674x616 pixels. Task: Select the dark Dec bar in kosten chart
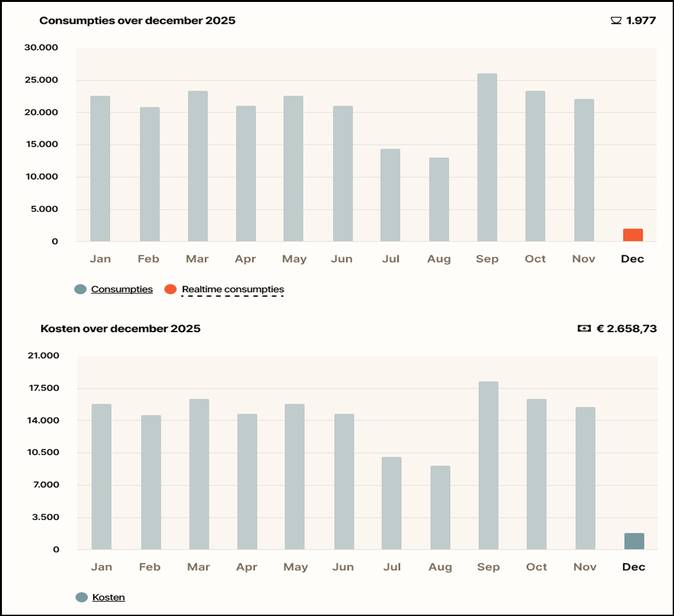click(x=634, y=541)
